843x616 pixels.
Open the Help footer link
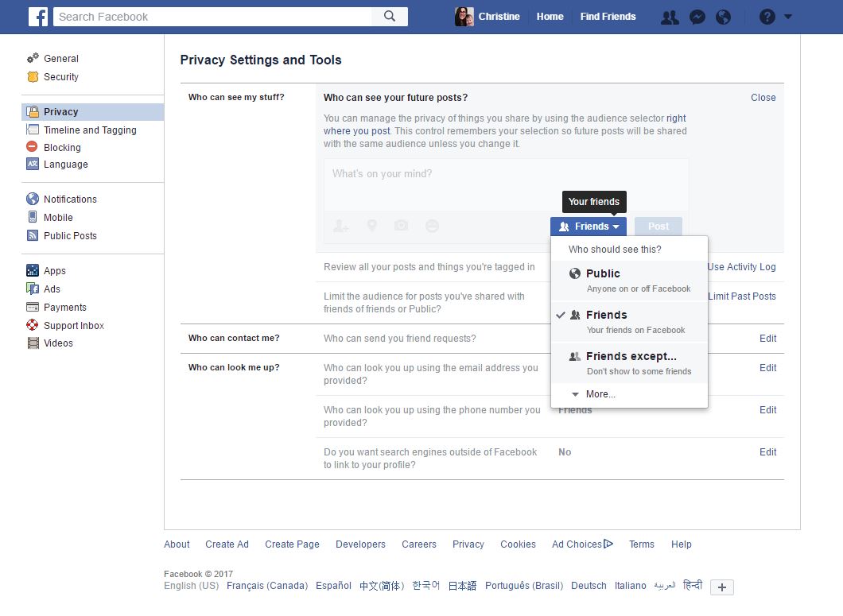point(681,544)
